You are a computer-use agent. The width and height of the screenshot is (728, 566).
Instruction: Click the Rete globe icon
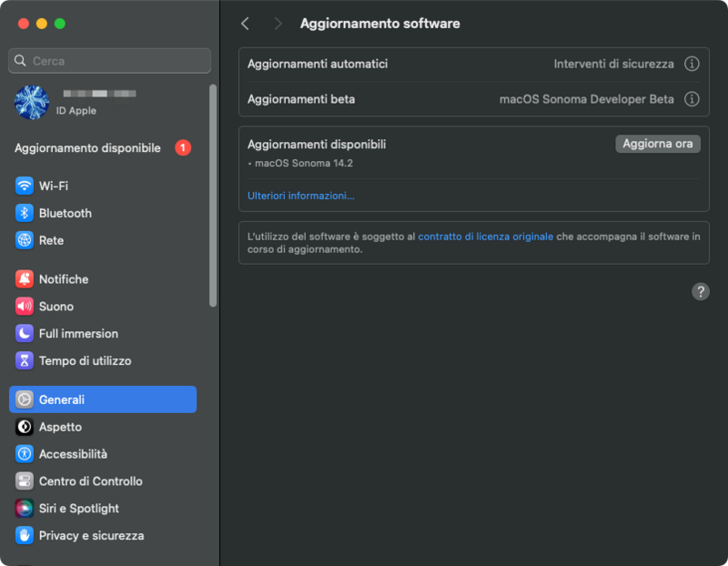tap(25, 240)
